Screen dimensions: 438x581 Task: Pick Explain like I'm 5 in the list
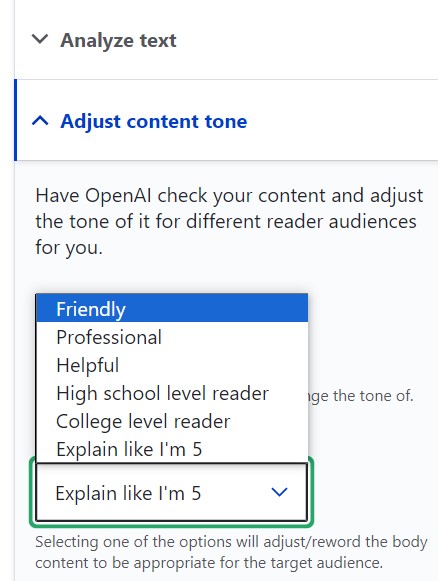[x=172, y=449]
